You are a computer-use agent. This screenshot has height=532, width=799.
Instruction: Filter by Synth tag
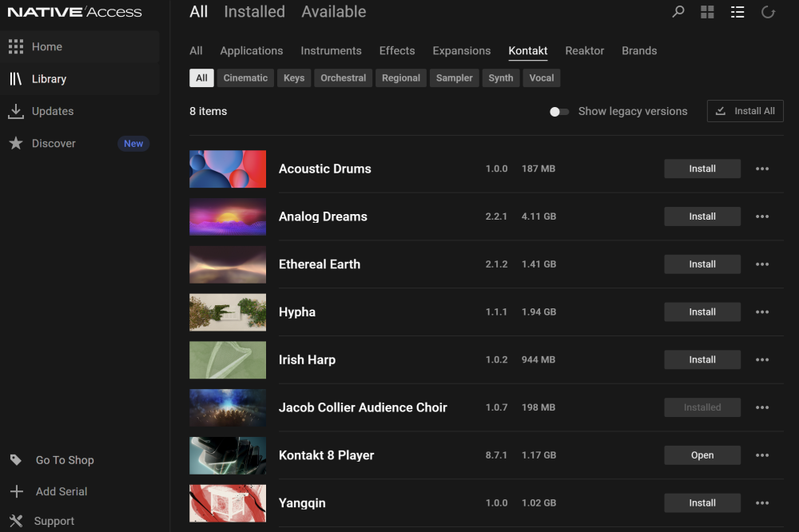(501, 78)
